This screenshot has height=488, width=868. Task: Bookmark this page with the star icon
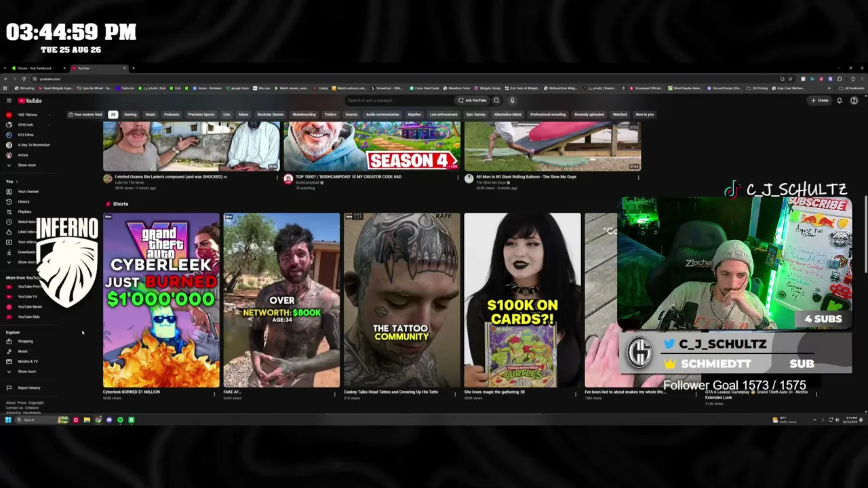click(x=790, y=79)
